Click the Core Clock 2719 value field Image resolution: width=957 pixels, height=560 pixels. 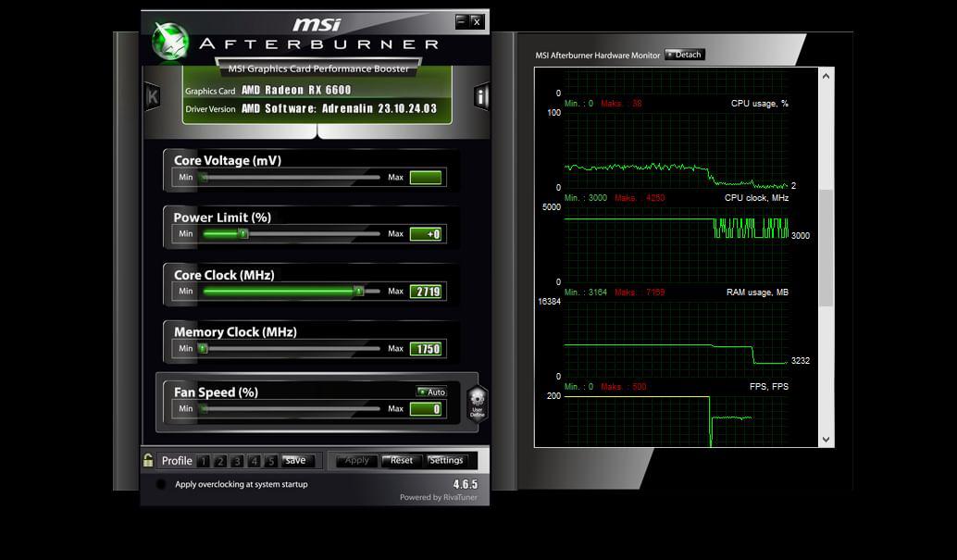(x=426, y=292)
